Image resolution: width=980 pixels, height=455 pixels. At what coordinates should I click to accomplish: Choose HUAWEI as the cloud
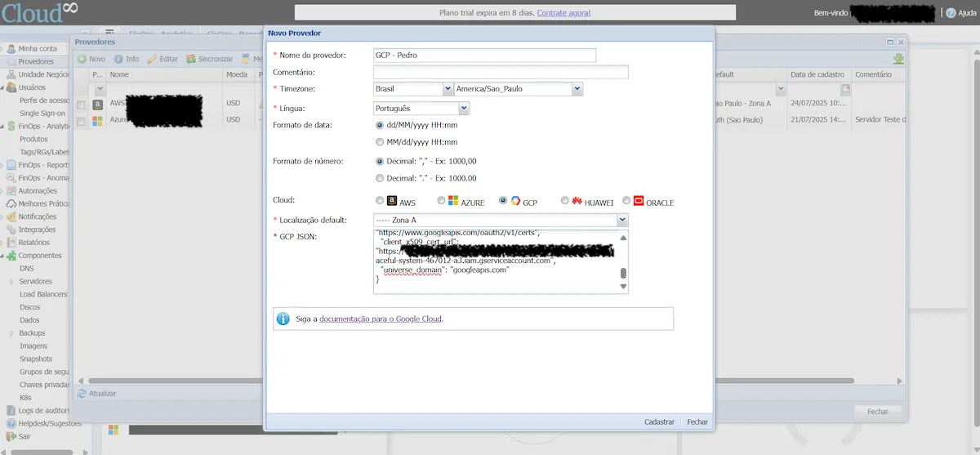565,200
